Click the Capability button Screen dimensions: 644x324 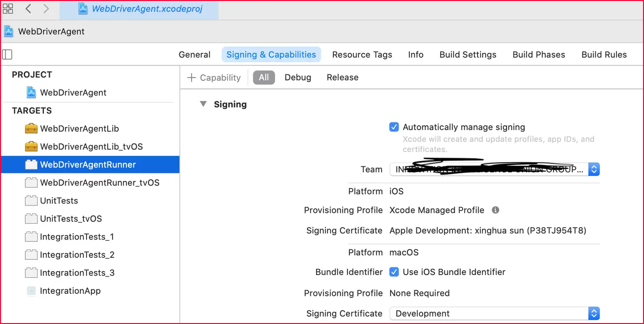point(214,78)
